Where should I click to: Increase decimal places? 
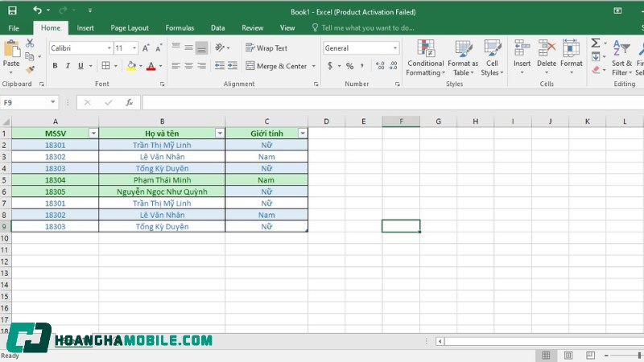click(x=380, y=66)
